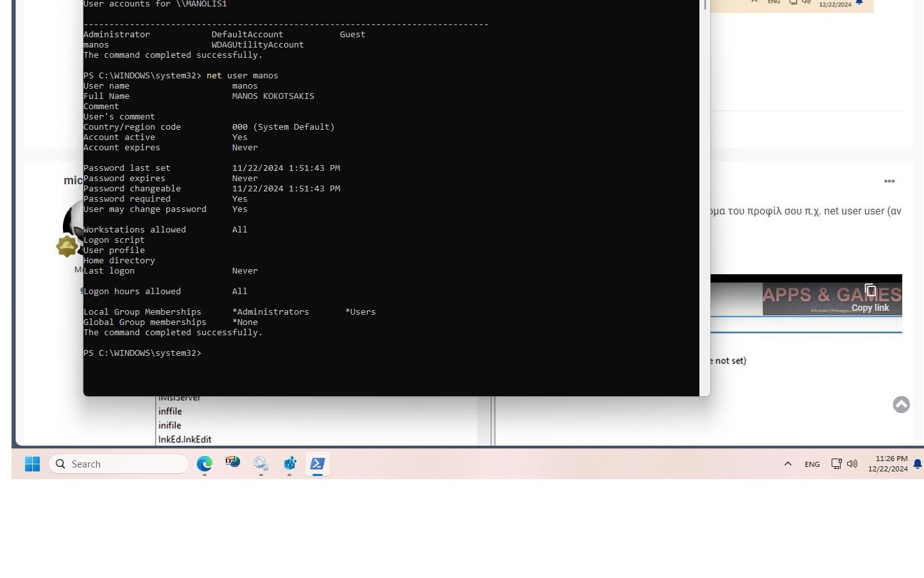Click the 'net user manos' command line
Image resolution: width=924 pixels, height=578 pixels.
coord(243,76)
